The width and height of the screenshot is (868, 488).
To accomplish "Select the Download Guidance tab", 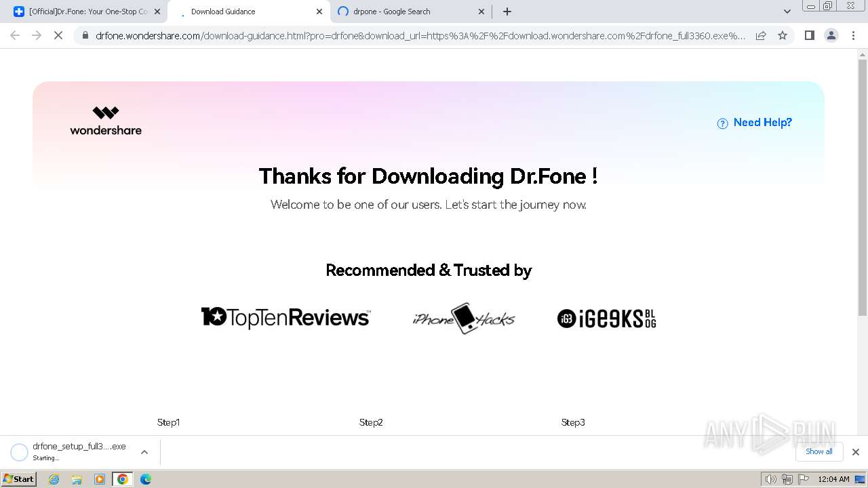I will point(248,12).
